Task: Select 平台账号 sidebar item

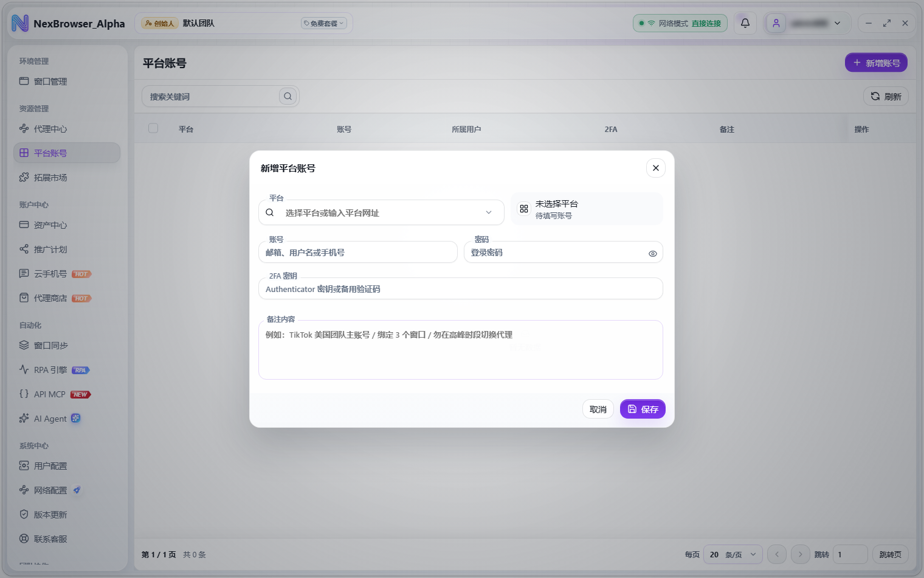Action: [67, 153]
